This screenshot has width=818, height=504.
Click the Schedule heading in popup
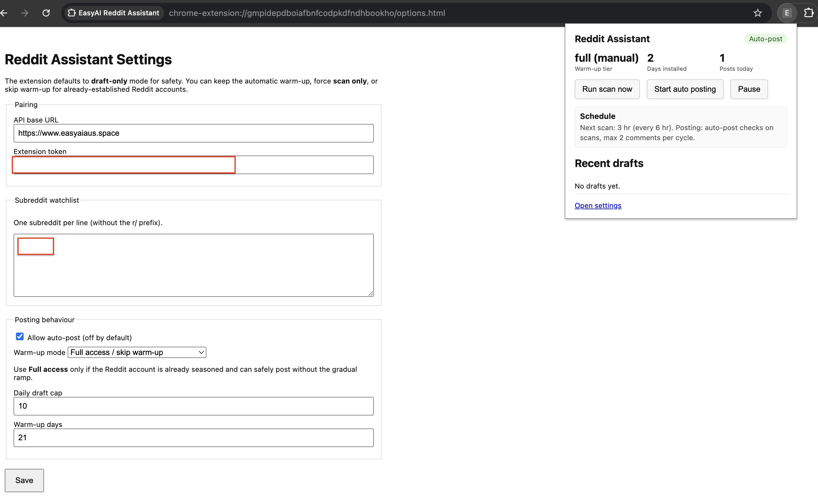tap(597, 116)
